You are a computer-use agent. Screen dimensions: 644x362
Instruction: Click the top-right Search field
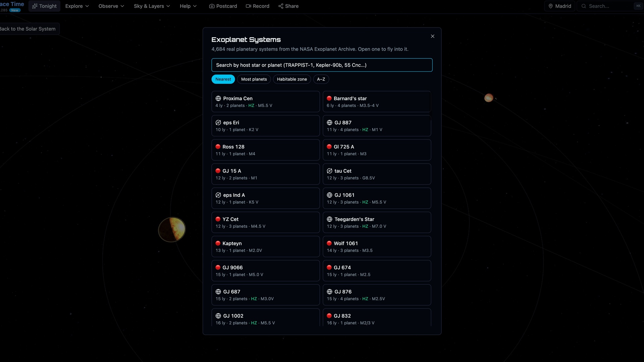point(610,6)
